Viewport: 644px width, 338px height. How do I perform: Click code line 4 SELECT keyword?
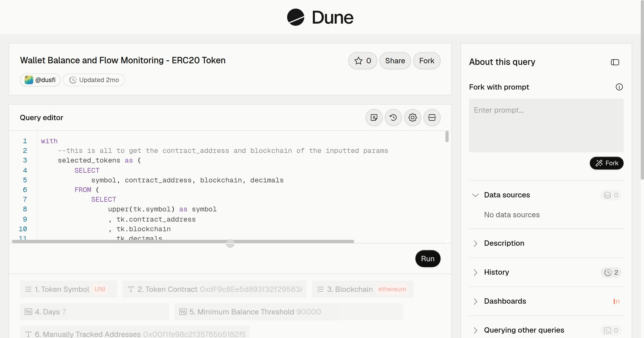[x=87, y=170]
